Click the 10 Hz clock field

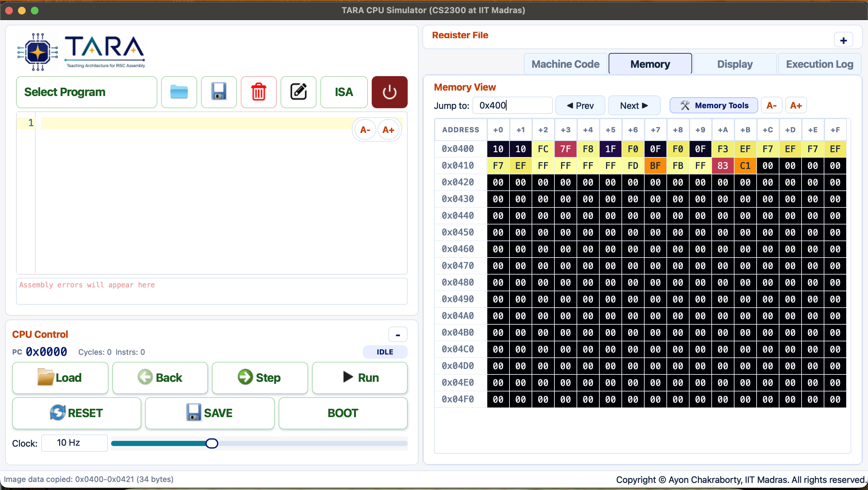(74, 443)
